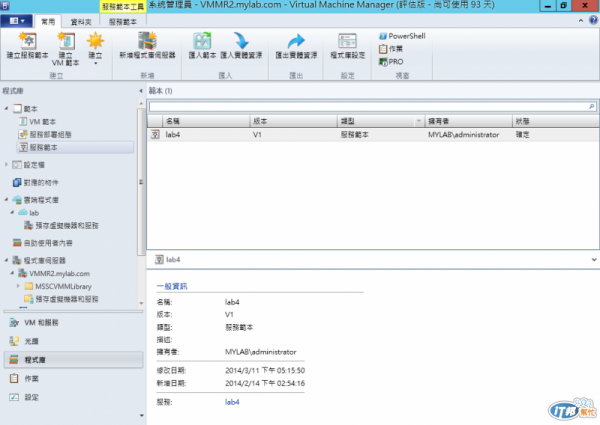Sort by the 類型 column header
This screenshot has height=425, width=600.
[x=376, y=121]
